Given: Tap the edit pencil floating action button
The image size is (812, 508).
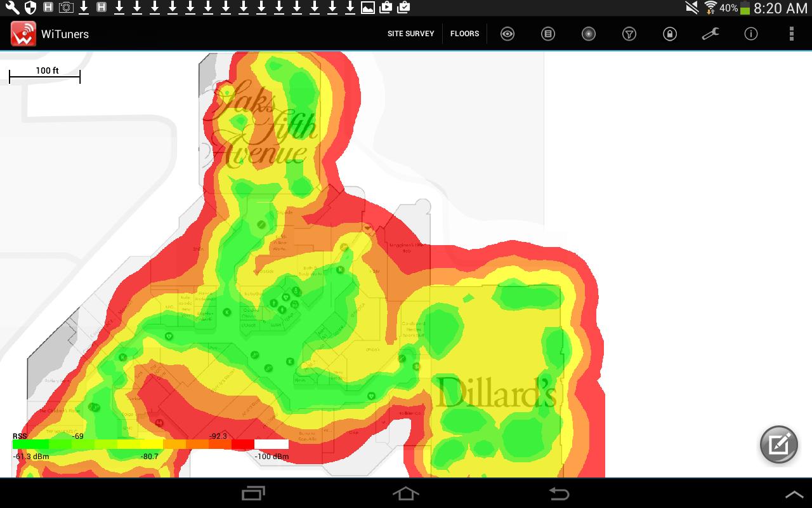Looking at the screenshot, I should pyautogui.click(x=779, y=444).
